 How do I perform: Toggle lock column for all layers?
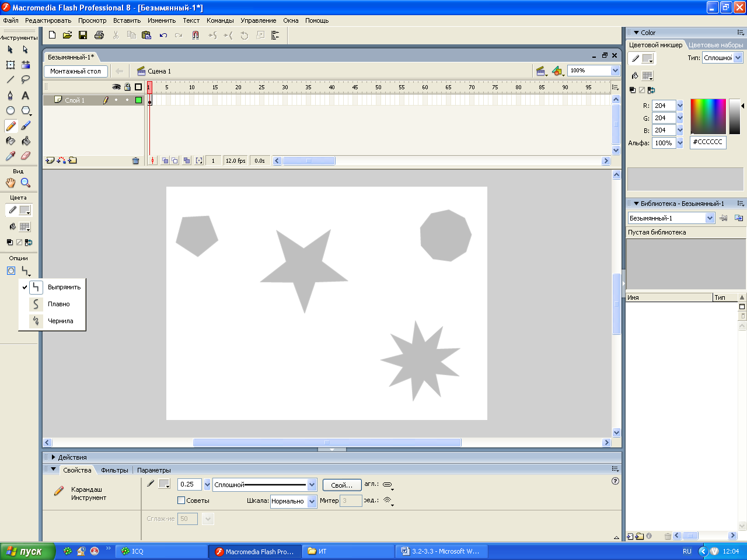click(x=127, y=87)
